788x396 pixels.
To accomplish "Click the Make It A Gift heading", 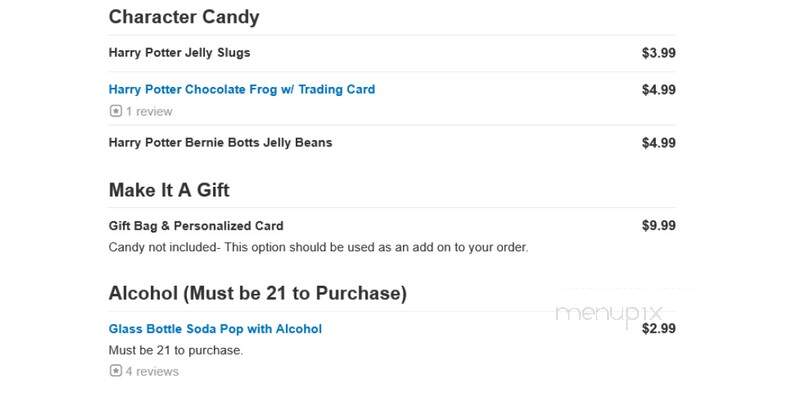I will pyautogui.click(x=169, y=190).
